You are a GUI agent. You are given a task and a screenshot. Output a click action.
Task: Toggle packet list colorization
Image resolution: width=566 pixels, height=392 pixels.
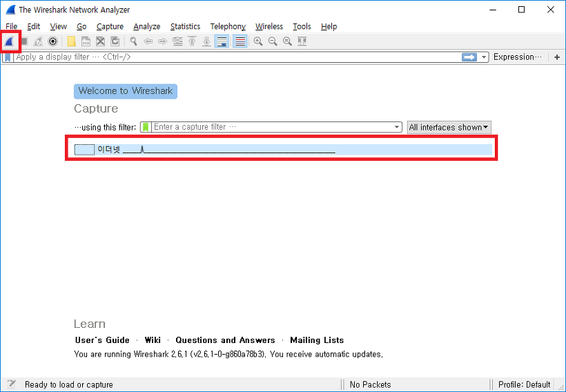point(240,41)
